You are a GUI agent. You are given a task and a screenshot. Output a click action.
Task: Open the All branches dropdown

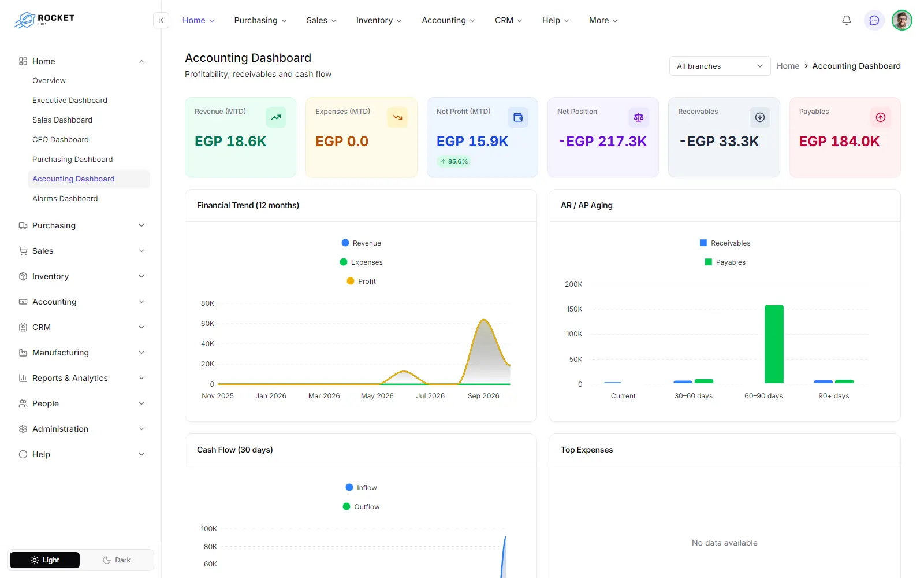pyautogui.click(x=720, y=66)
